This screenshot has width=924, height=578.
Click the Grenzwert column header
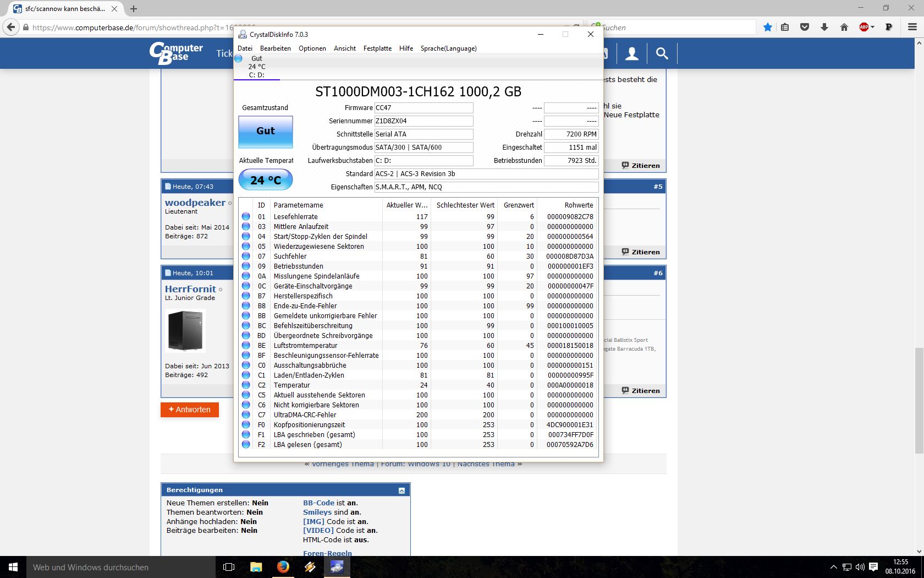(518, 205)
